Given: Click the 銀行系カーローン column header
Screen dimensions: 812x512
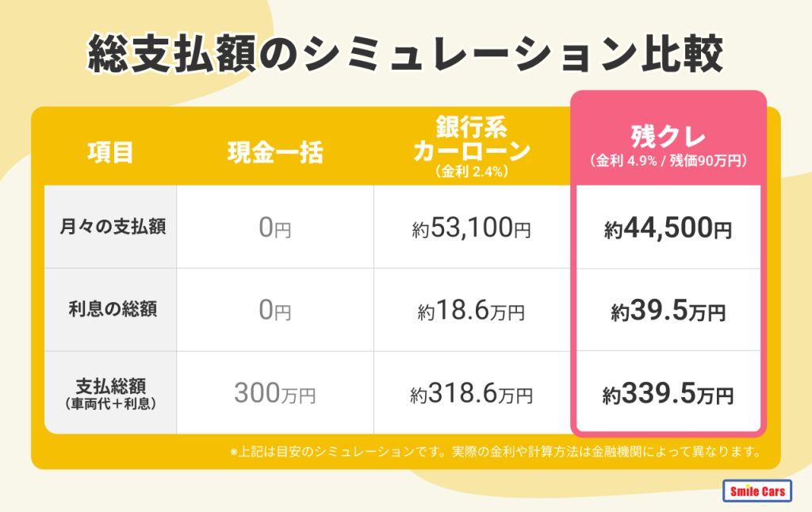Looking at the screenshot, I should 471,139.
